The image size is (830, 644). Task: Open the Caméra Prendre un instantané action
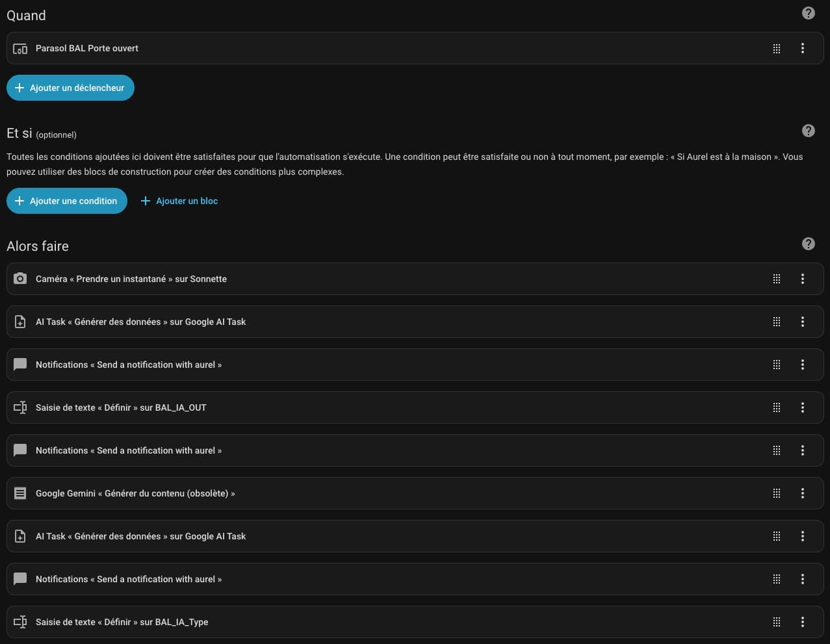pyautogui.click(x=131, y=279)
